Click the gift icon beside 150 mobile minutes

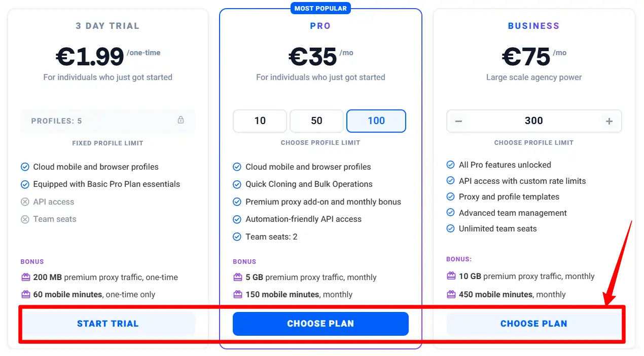click(237, 294)
